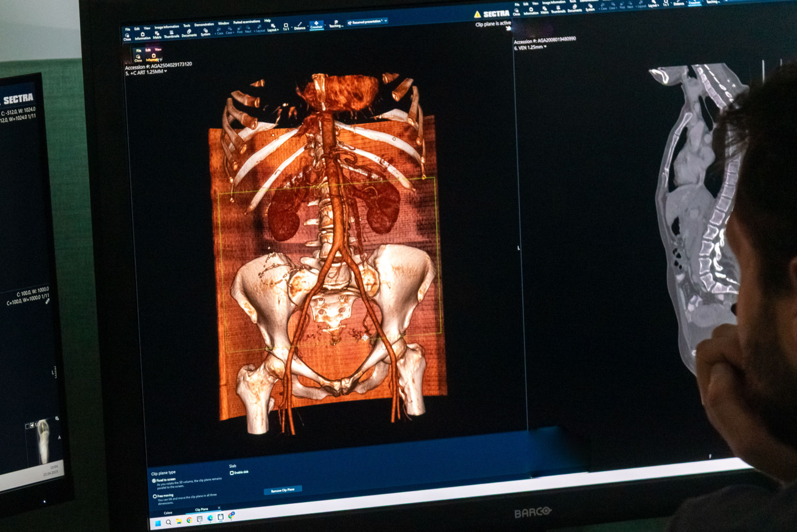Activate the Crosshair tool in left toolbar

point(316,24)
